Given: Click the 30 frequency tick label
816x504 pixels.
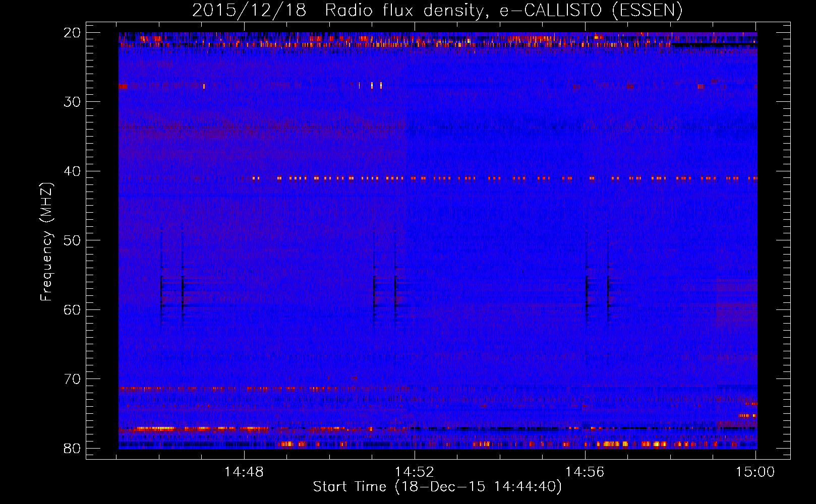Looking at the screenshot, I should pyautogui.click(x=73, y=102).
